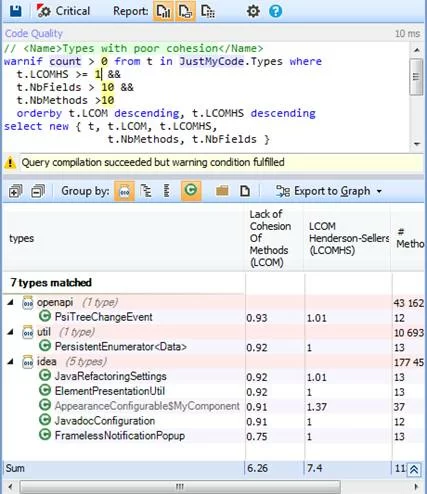
Task: Save the query with floppy disk icon
Action: pyautogui.click(x=15, y=11)
